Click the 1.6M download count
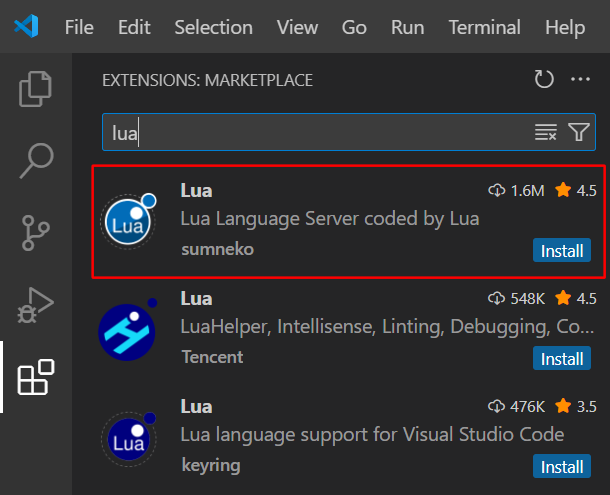 (516, 191)
